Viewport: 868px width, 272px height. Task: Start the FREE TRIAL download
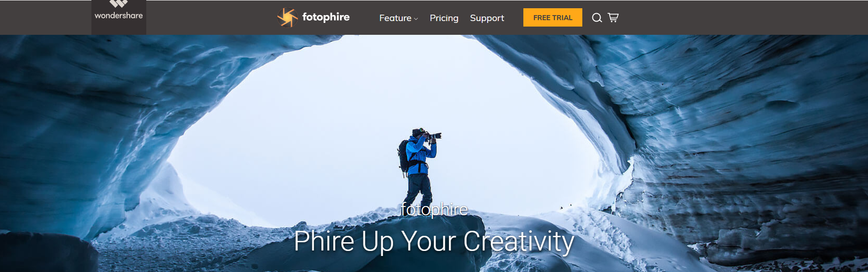553,17
